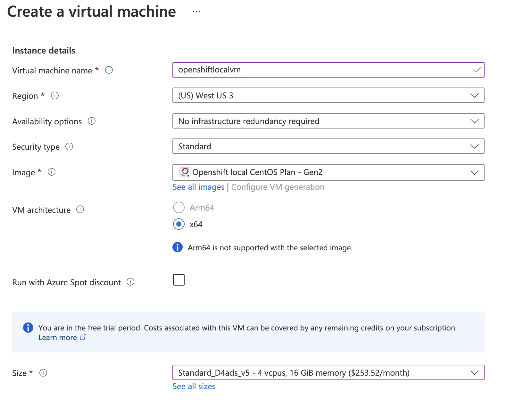Click the Create a virtual machine title
Screen dimensions: 532x400
(x=92, y=12)
